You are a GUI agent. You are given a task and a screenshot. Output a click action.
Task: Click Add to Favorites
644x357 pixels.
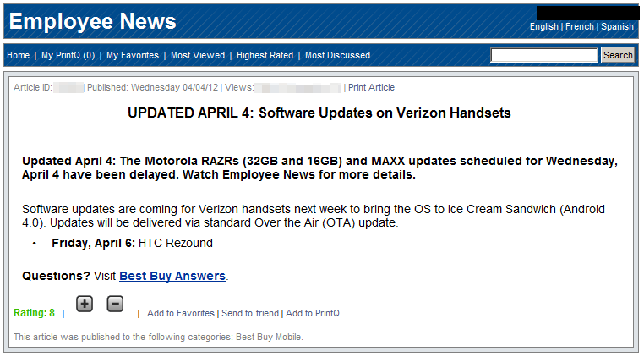point(181,314)
